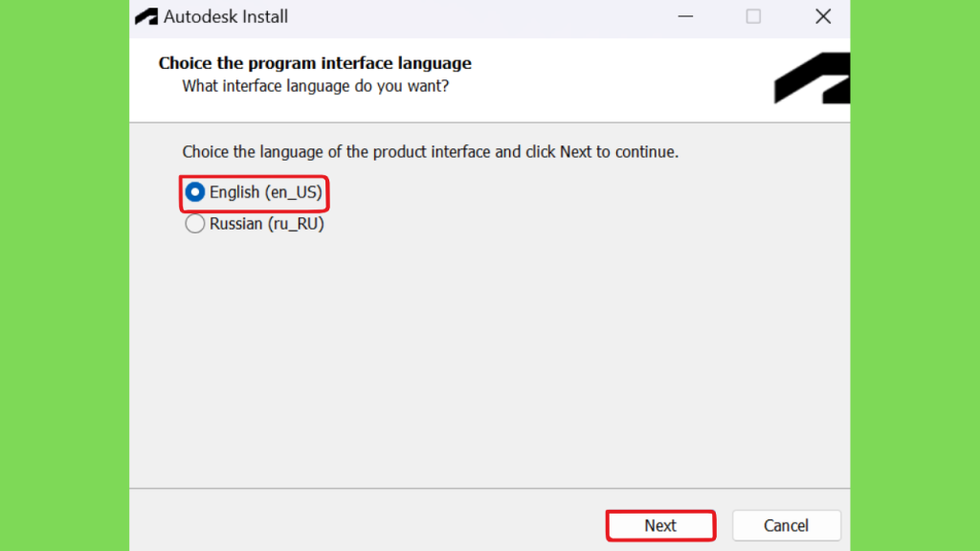Screen dimensions: 980x551
Task: Click the green background left of the dialog
Action: coord(64,275)
